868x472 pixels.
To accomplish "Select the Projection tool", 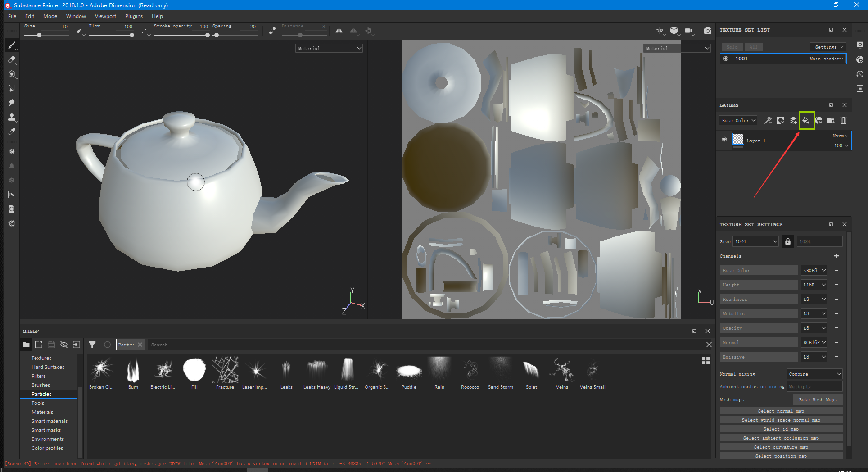I will click(12, 74).
